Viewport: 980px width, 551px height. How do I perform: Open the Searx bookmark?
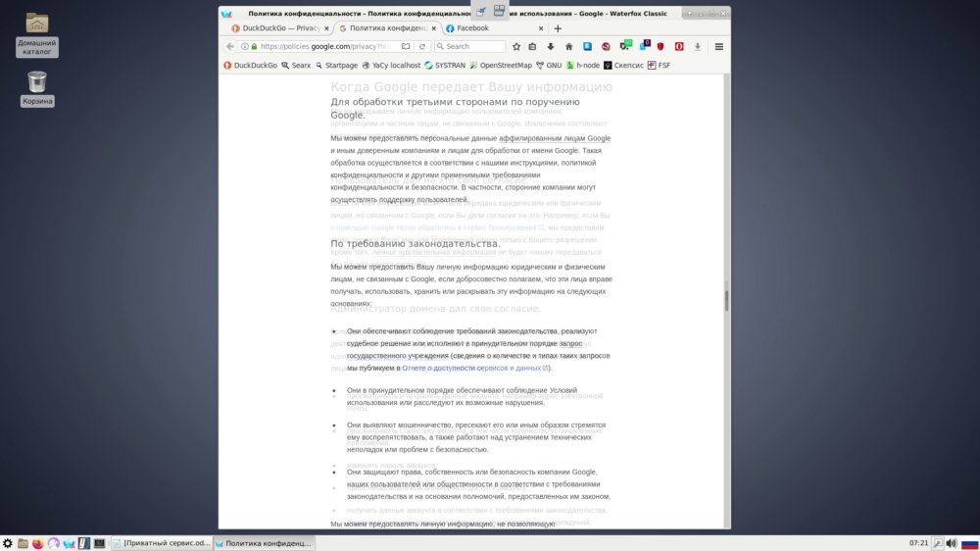click(296, 65)
